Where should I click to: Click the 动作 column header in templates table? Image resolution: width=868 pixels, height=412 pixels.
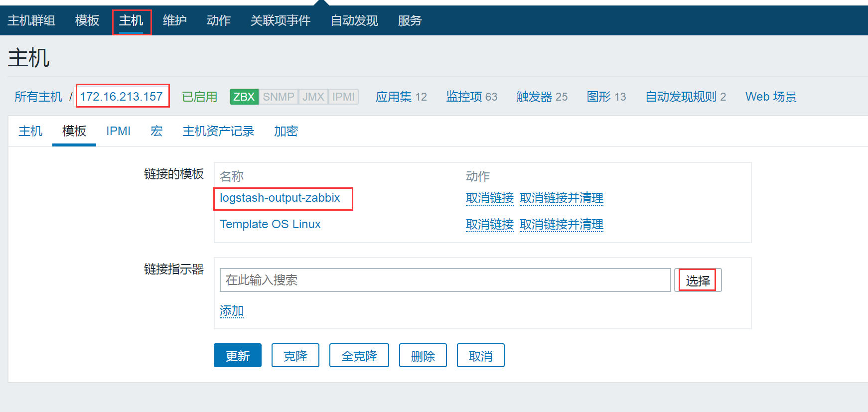coord(478,176)
